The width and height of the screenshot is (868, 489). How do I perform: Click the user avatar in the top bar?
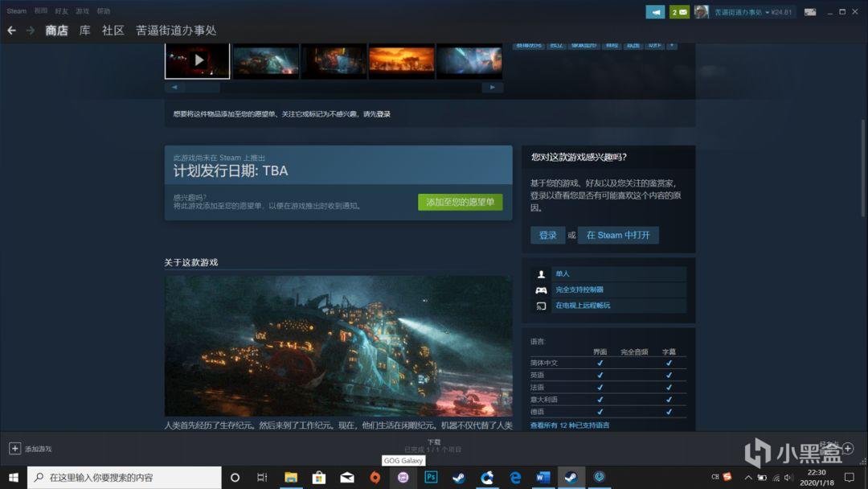pos(702,11)
